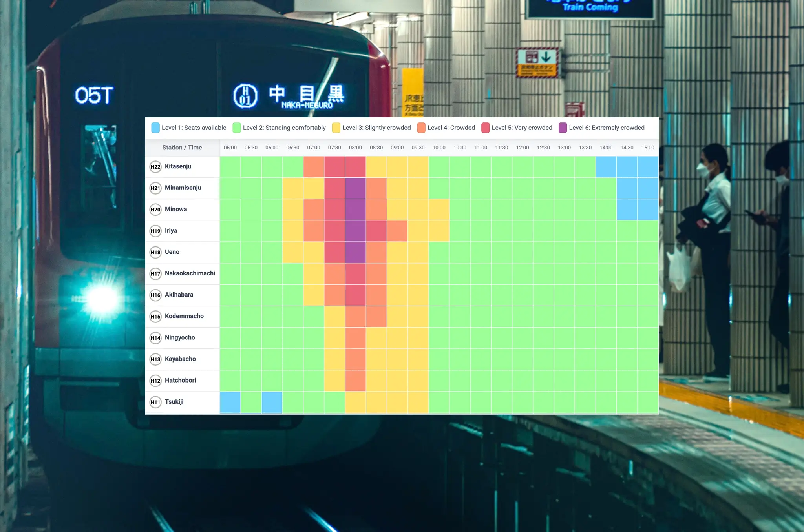Screen dimensions: 804x532
Task: Click the 11:00 time column header
Action: pos(481,148)
